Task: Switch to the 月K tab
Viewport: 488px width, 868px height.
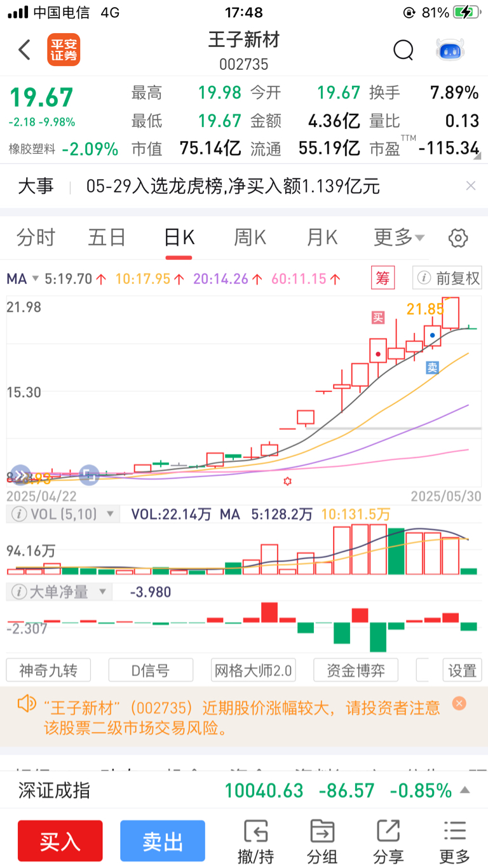Action: [x=322, y=238]
